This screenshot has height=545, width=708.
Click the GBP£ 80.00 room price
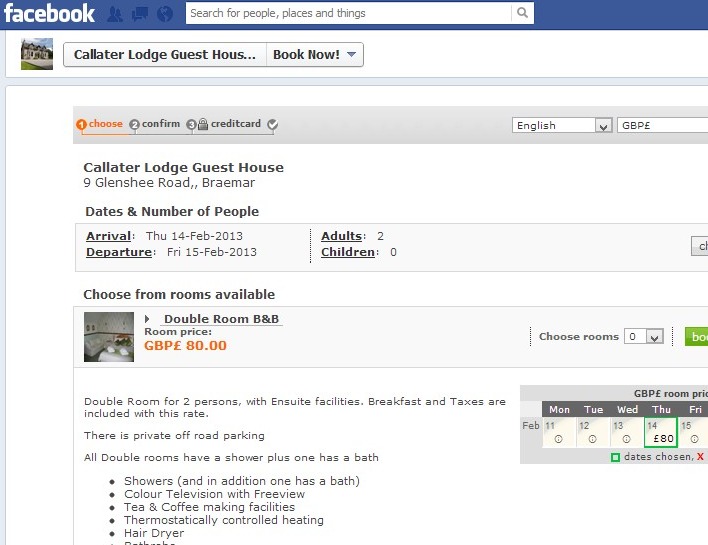[x=185, y=346]
